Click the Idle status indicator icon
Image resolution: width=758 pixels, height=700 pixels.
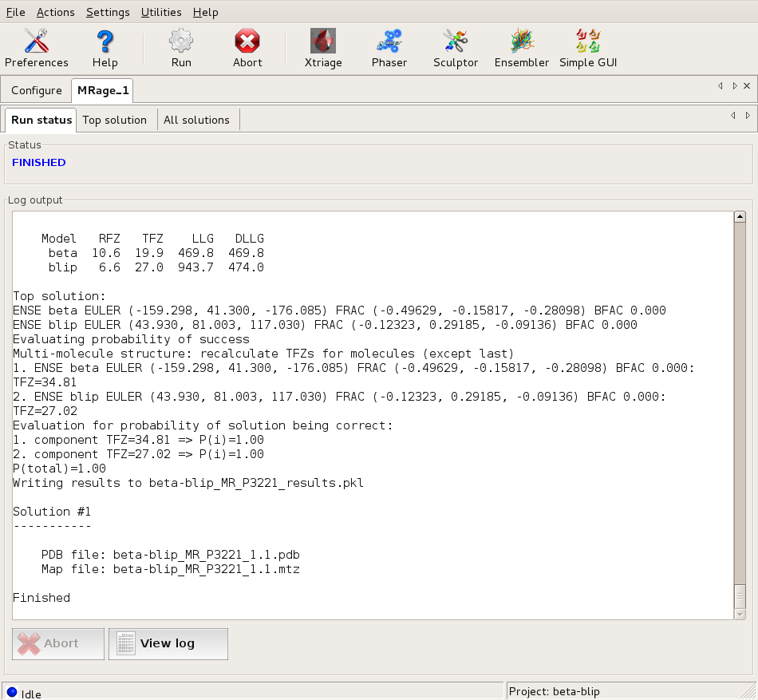pyautogui.click(x=11, y=693)
